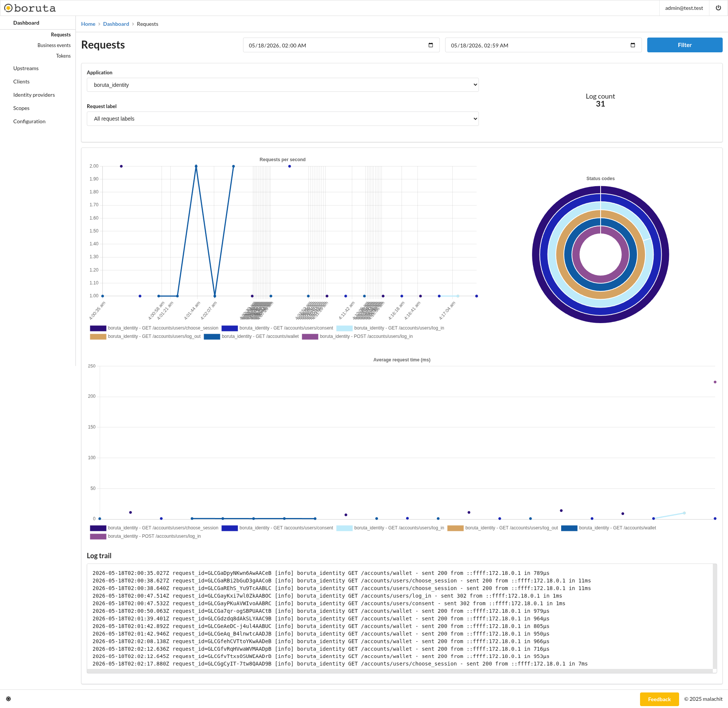Toggle log_out legend in Average request time chart
Viewport: 728px width, 708px height.
tap(502, 528)
